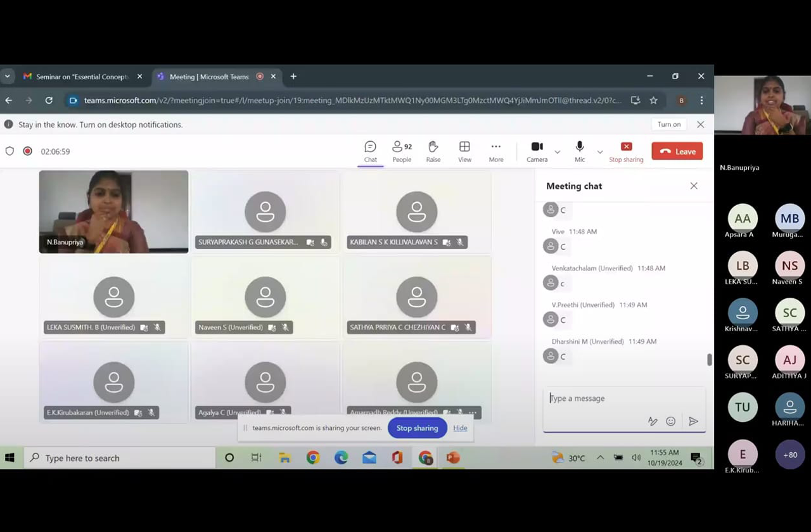The height and width of the screenshot is (532, 811).
Task: Open the More options menu
Action: (495, 151)
